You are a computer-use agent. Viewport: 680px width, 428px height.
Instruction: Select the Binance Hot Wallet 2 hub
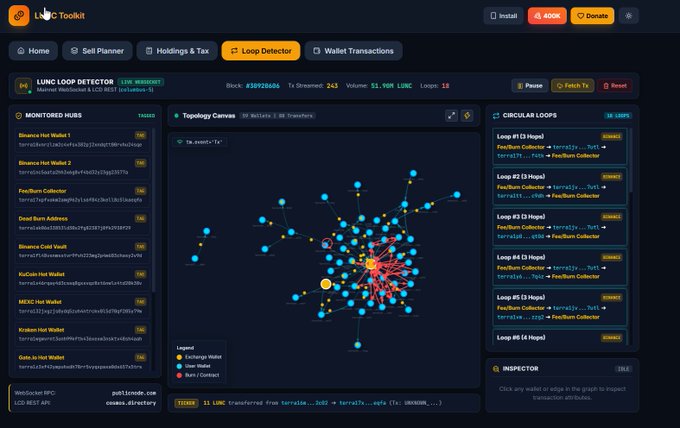(82, 168)
